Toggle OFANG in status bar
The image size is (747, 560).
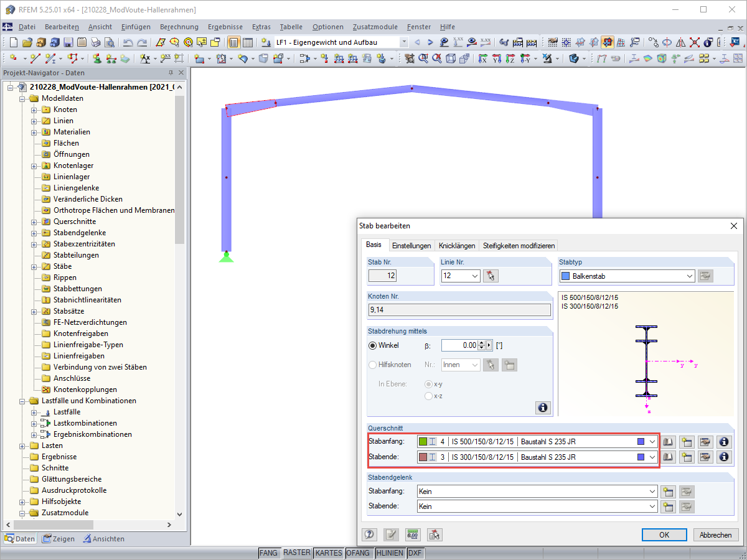(358, 553)
